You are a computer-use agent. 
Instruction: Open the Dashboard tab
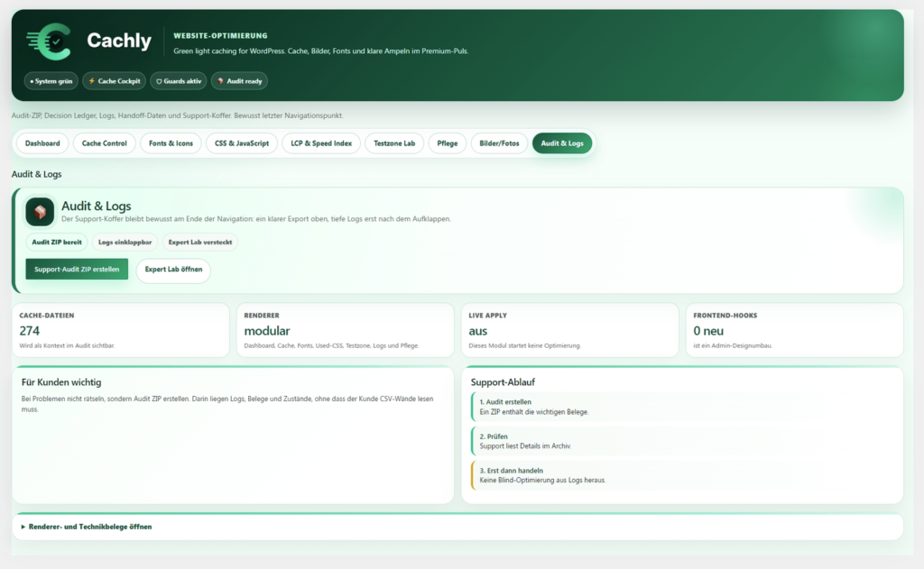click(x=42, y=143)
